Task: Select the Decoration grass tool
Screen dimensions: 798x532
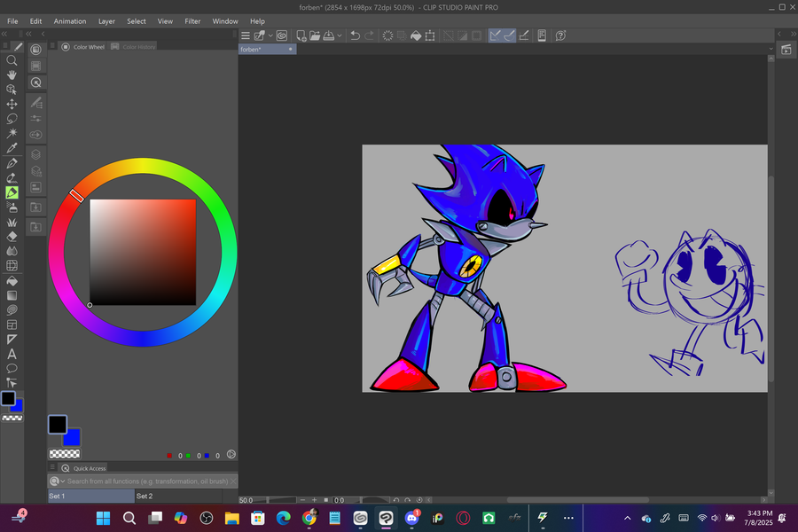Action: 12,222
